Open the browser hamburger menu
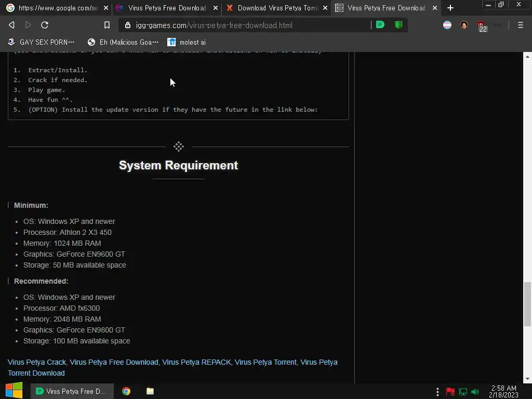 point(520,25)
